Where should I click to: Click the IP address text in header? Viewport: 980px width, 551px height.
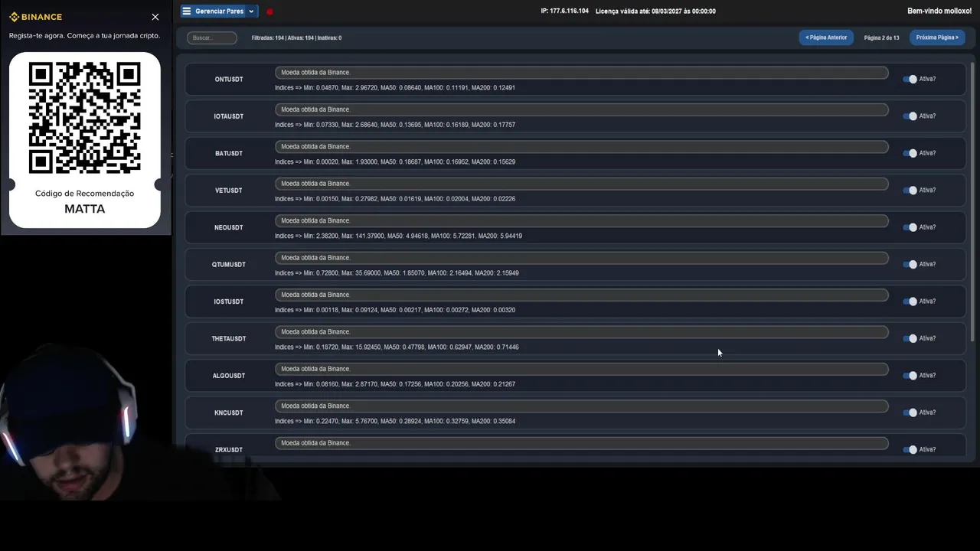(x=564, y=11)
